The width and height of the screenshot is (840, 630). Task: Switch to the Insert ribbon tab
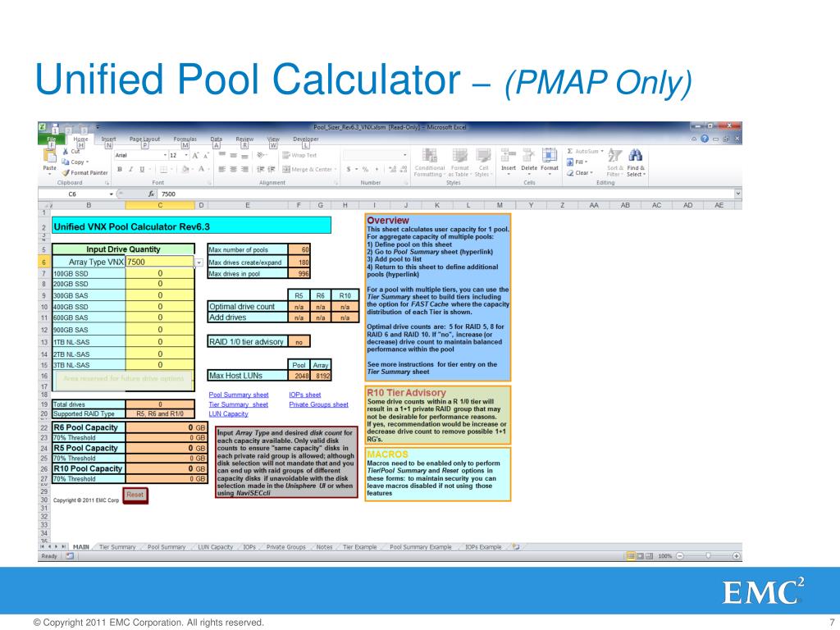pyautogui.click(x=109, y=139)
